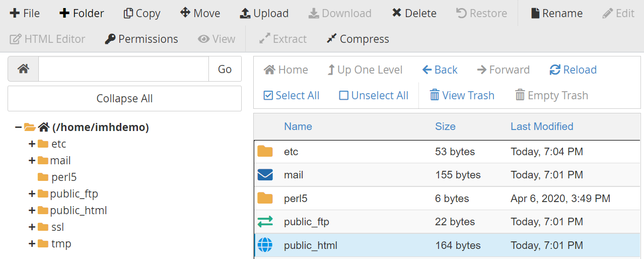The width and height of the screenshot is (644, 259).
Task: Open View Trash
Action: coord(462,95)
